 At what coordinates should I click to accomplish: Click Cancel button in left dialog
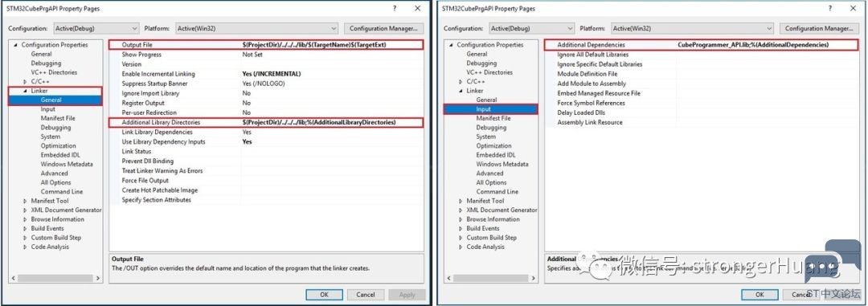pos(366,295)
